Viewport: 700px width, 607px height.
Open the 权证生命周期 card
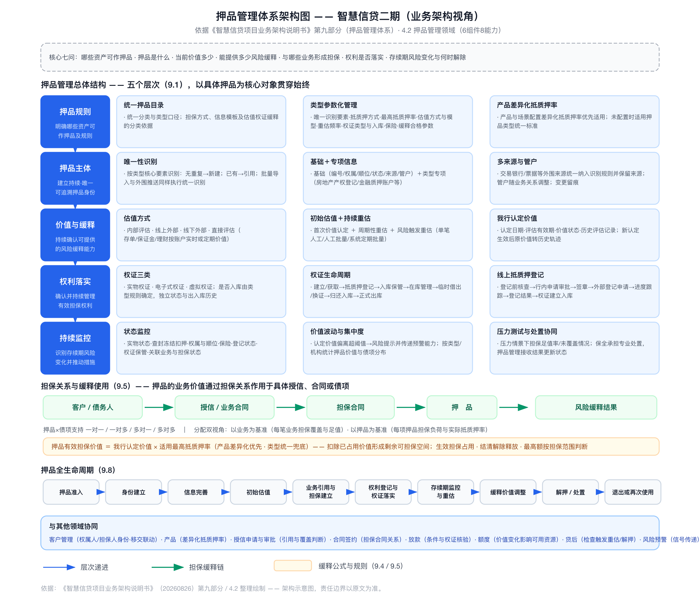[x=388, y=291]
